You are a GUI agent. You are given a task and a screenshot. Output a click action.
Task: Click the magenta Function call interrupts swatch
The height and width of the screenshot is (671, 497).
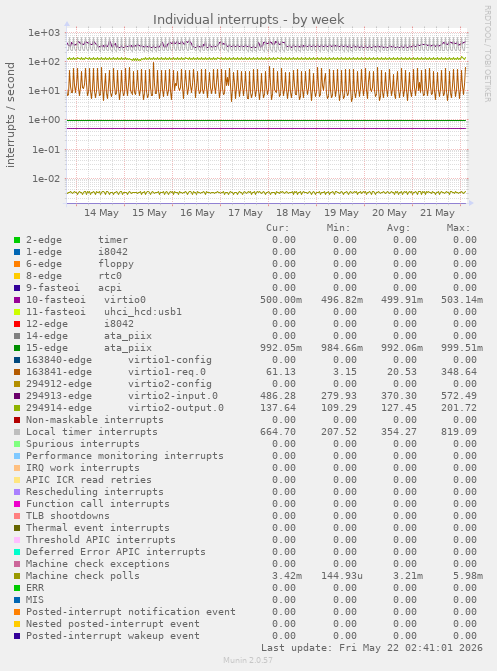pos(17,504)
